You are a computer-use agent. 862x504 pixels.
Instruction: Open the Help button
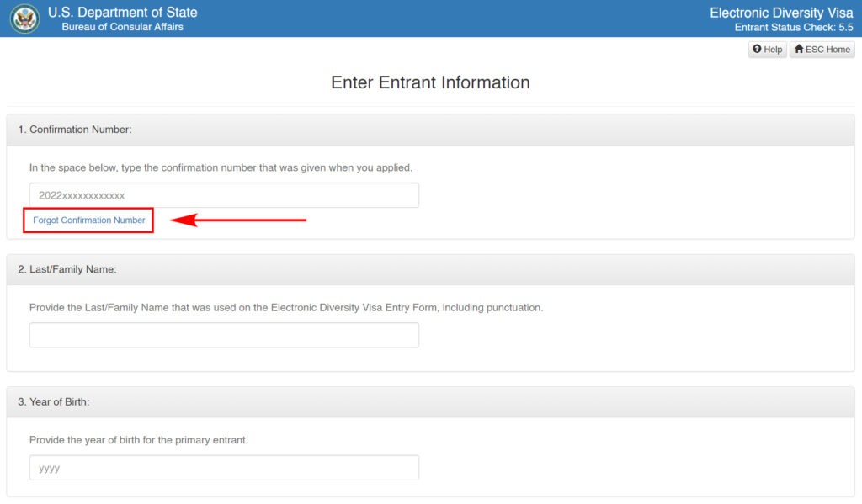point(768,50)
